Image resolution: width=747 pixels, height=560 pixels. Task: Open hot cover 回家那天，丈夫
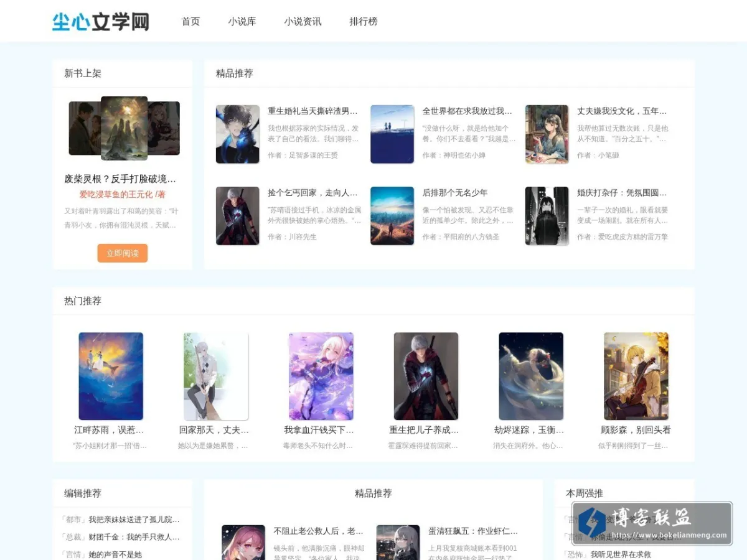click(216, 376)
